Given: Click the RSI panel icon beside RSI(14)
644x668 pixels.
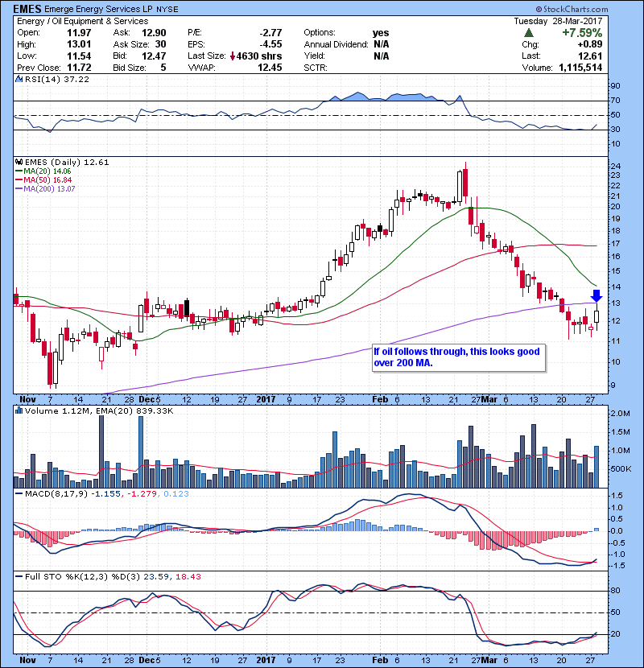Looking at the screenshot, I should point(19,79).
